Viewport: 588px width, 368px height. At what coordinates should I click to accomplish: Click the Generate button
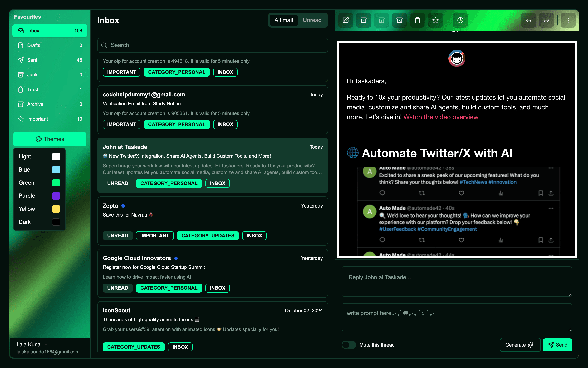(520, 345)
